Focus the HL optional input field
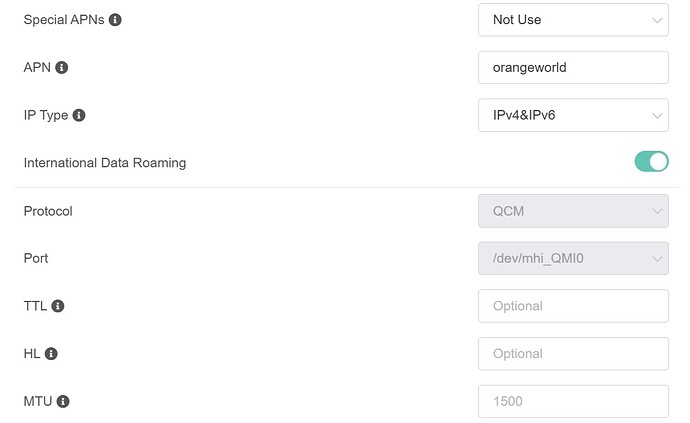 [x=572, y=353]
